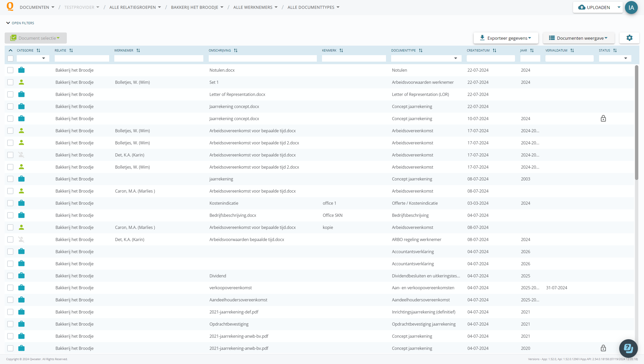Open the Alle Documenttypes breadcrumb menu
644x364 pixels.
(313, 7)
